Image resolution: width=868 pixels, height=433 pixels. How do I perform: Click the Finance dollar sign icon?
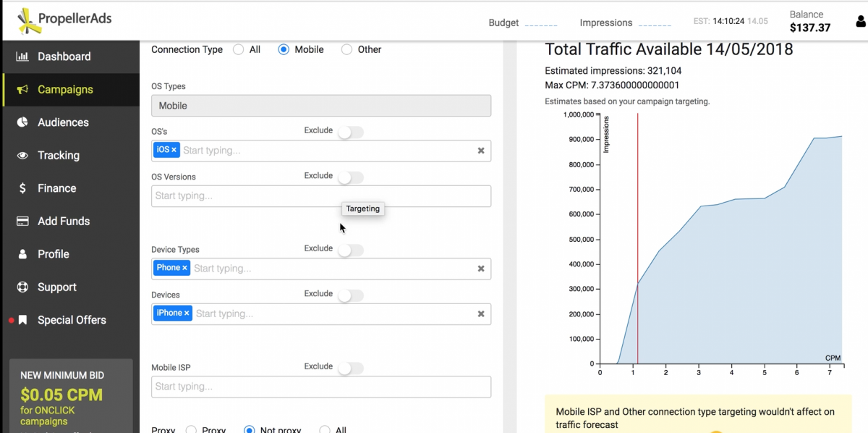click(22, 188)
